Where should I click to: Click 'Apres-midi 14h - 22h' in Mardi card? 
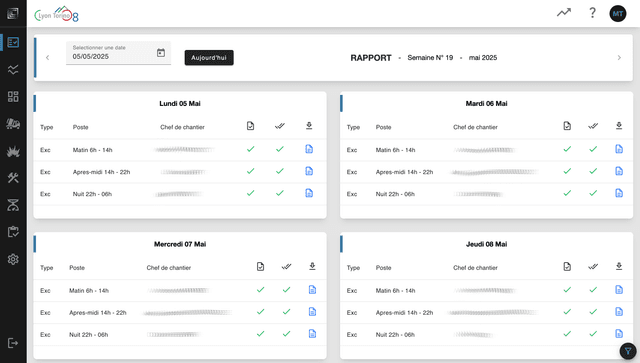[404, 172]
